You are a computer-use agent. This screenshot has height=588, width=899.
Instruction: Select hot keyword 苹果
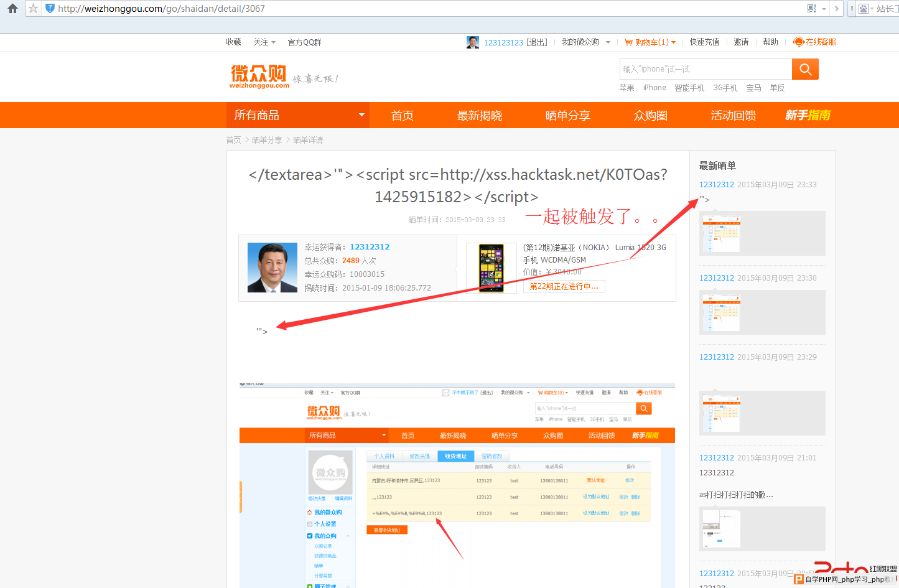coord(627,88)
